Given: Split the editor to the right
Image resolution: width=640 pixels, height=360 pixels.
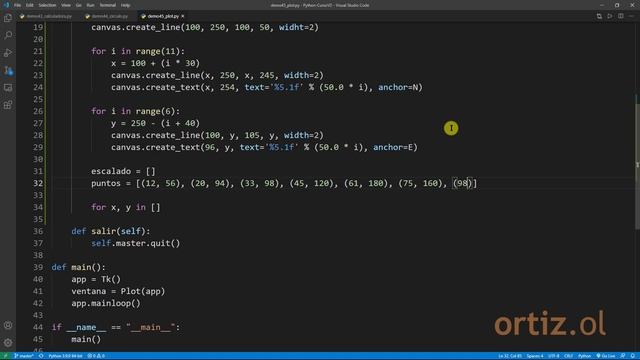Looking at the screenshot, I should tap(621, 16).
